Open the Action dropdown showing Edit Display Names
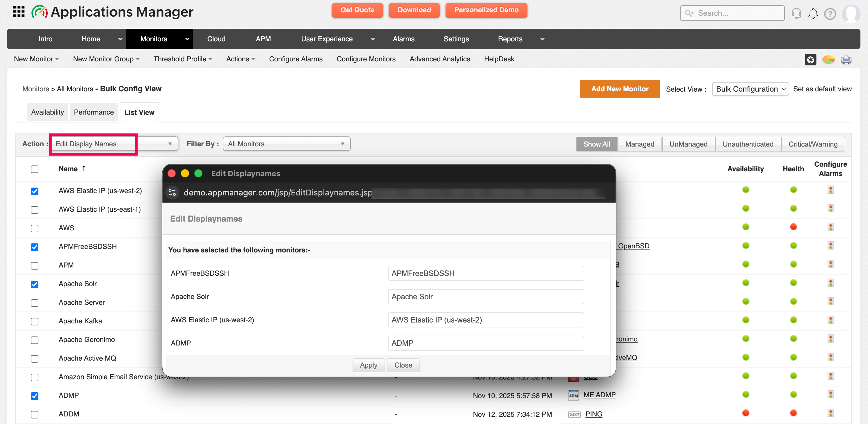Image resolution: width=868 pixels, height=424 pixels. tap(115, 144)
